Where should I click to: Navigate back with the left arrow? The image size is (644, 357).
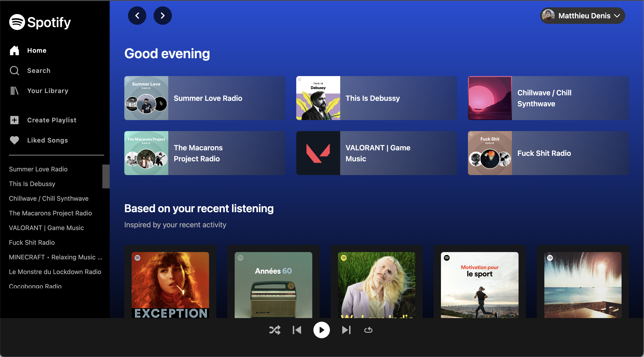(x=137, y=16)
